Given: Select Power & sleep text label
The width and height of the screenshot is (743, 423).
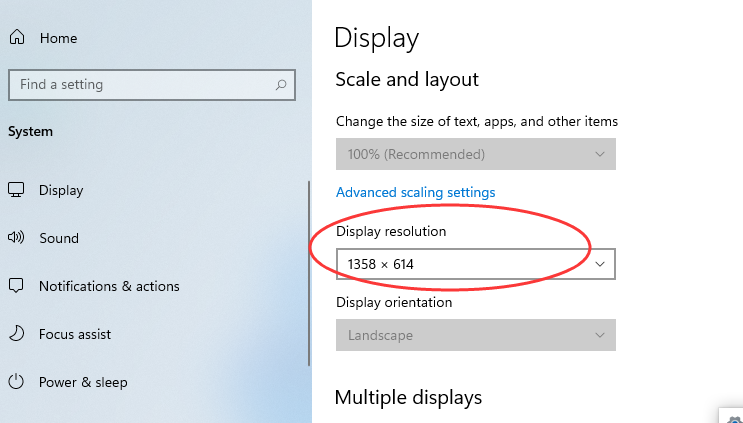Looking at the screenshot, I should pyautogui.click(x=83, y=382).
